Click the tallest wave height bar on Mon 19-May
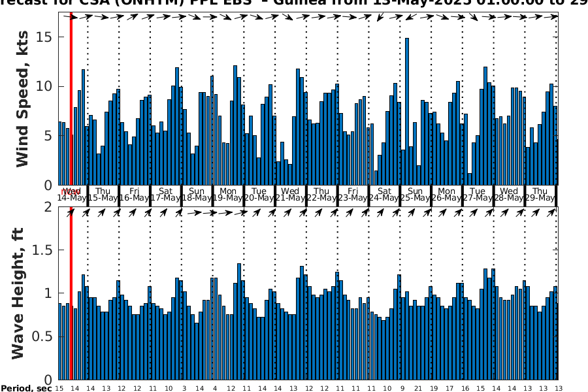The image size is (588, 392). coord(239,322)
